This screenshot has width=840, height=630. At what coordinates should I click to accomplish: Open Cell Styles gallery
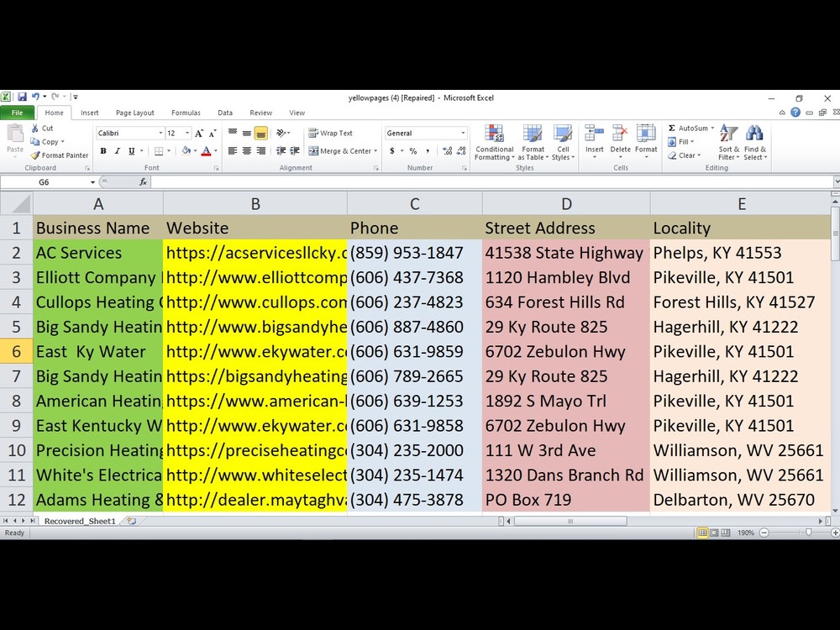click(563, 143)
